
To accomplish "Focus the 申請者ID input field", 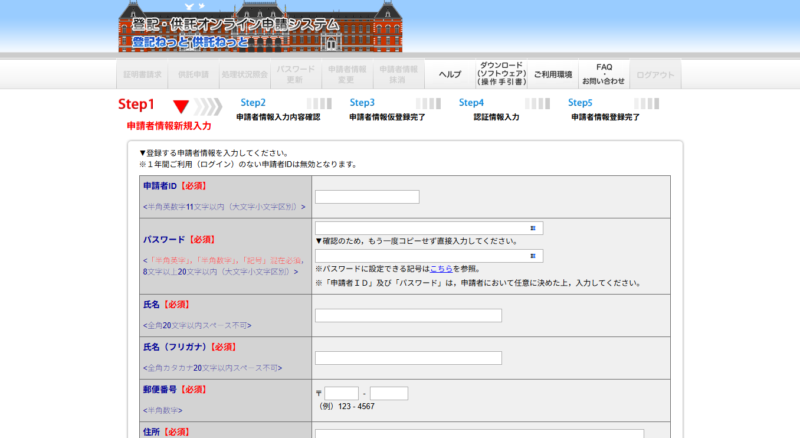I will 367,197.
